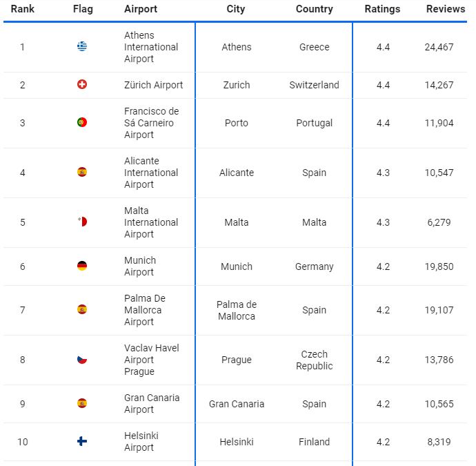
Task: Sort table by Rank column header
Action: 23,9
